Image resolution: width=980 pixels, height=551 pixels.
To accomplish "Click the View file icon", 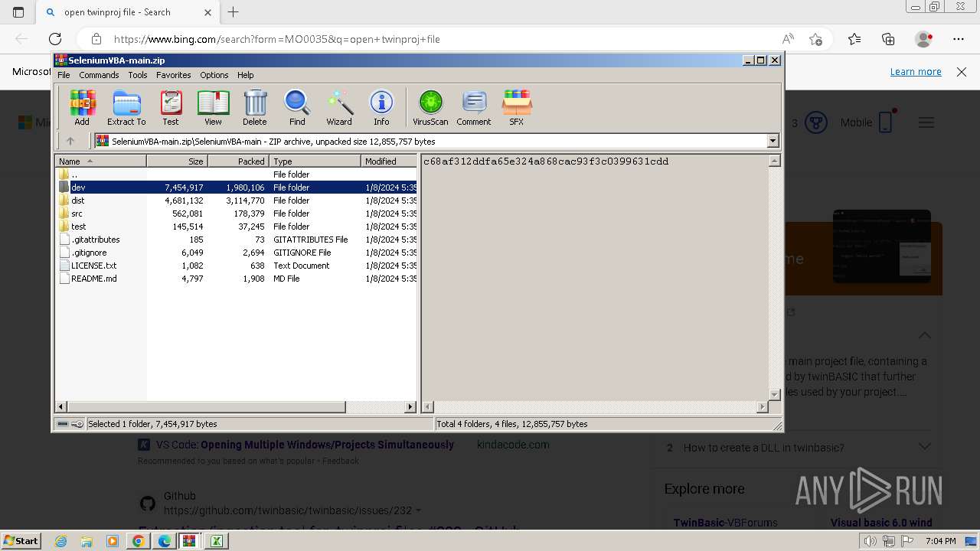I will pos(213,107).
